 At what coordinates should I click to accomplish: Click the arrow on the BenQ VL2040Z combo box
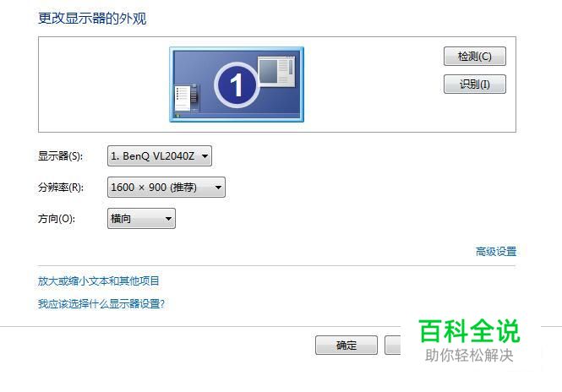pyautogui.click(x=205, y=156)
